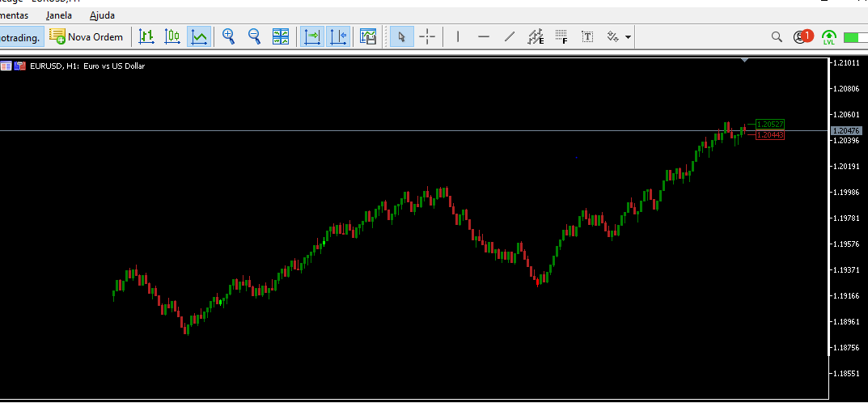This screenshot has width=868, height=407.
Task: Select Fibonacci retracement tool
Action: pyautogui.click(x=561, y=37)
